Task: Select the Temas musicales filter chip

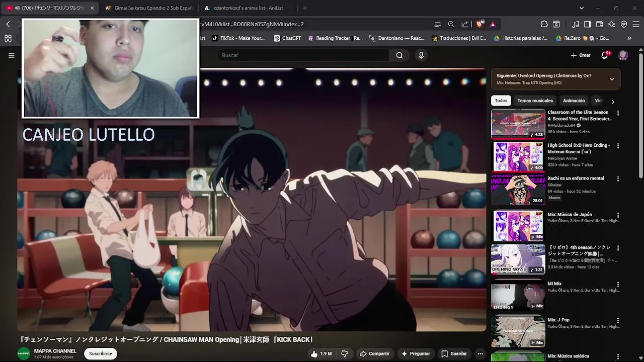Action: [535, 101]
